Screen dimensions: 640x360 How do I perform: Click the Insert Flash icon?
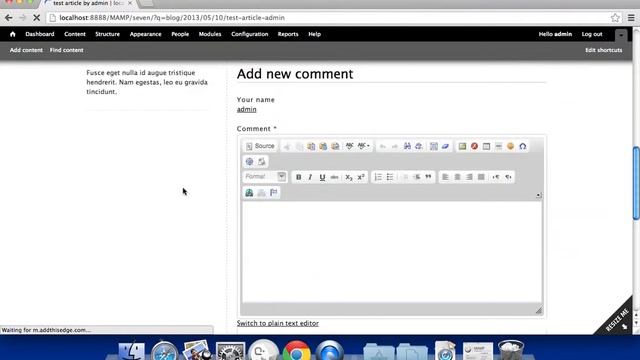point(474,146)
